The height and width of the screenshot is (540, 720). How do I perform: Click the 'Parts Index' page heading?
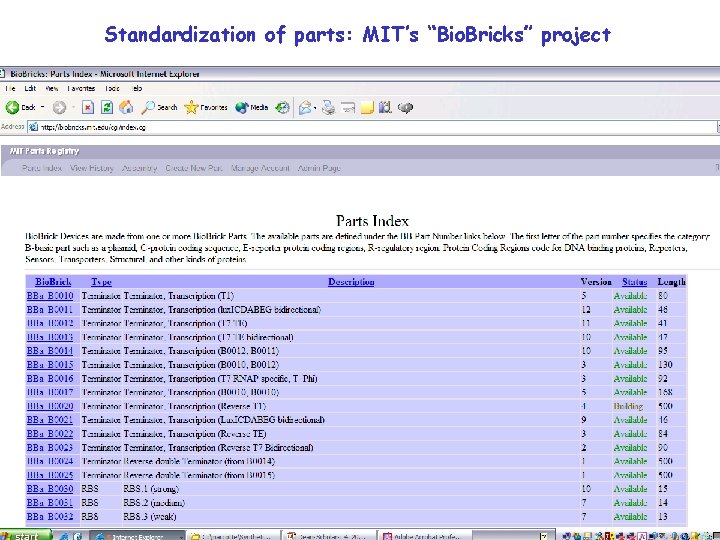click(x=372, y=221)
